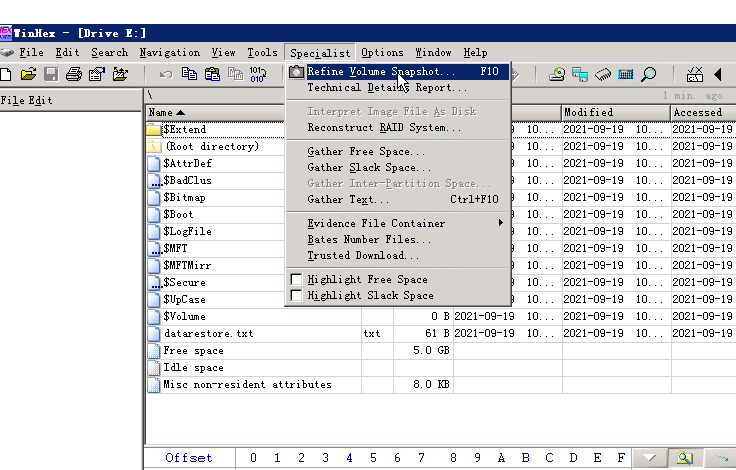This screenshot has width=736, height=470.
Task: Click the New file toolbar icon
Action: click(x=6, y=74)
